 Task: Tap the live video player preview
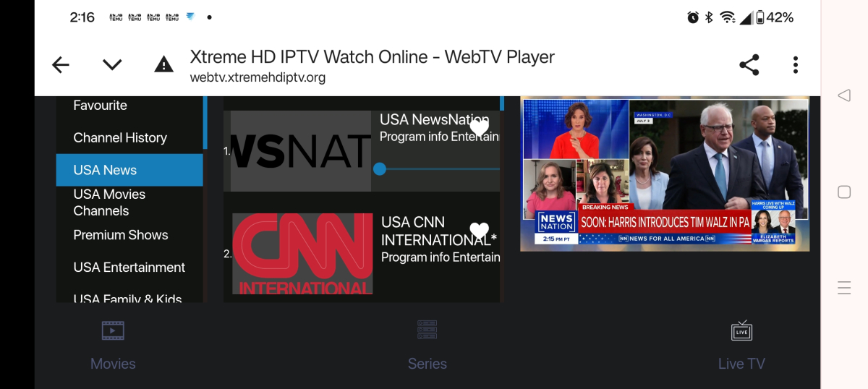point(665,174)
